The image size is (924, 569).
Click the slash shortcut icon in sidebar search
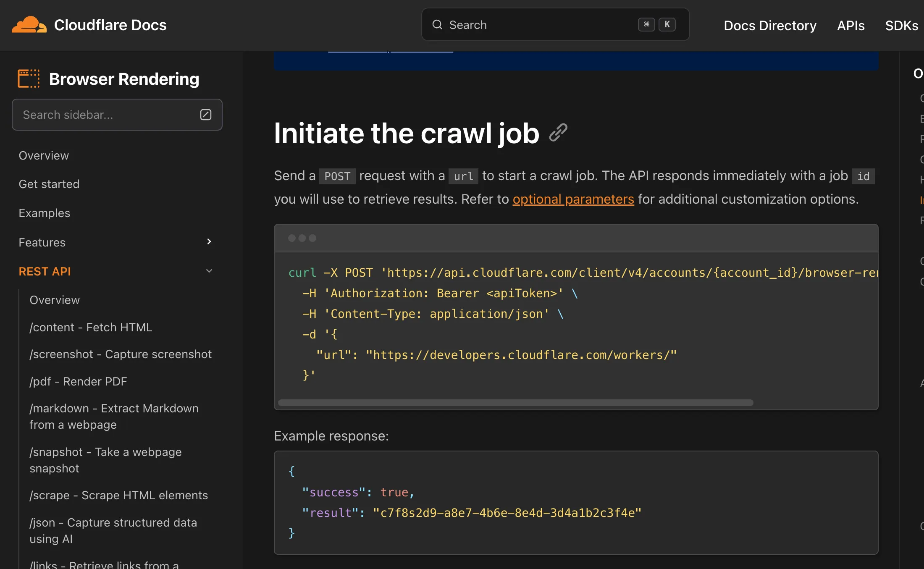point(205,115)
